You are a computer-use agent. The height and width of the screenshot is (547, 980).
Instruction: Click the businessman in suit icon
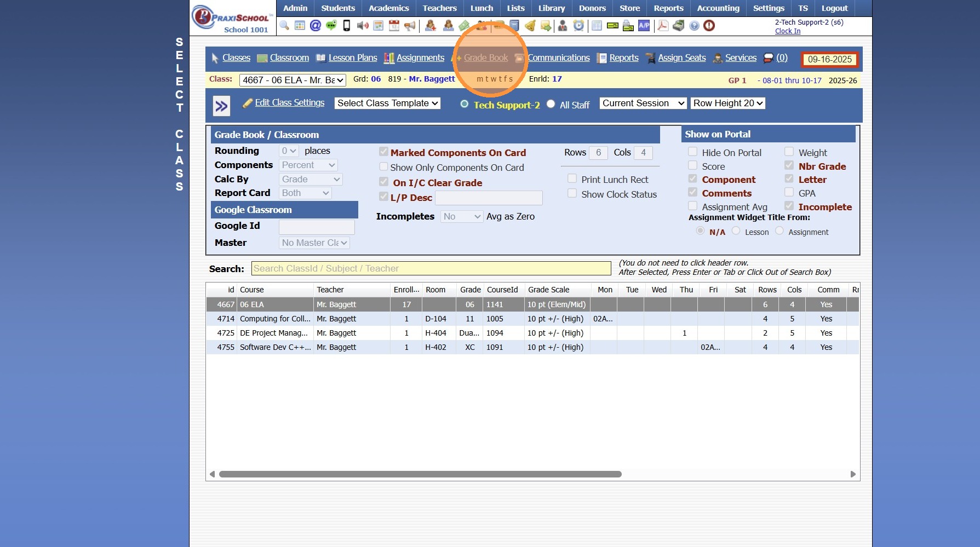click(563, 26)
